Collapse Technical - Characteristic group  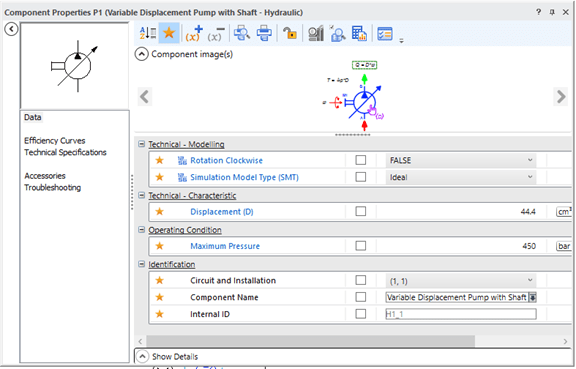click(141, 195)
